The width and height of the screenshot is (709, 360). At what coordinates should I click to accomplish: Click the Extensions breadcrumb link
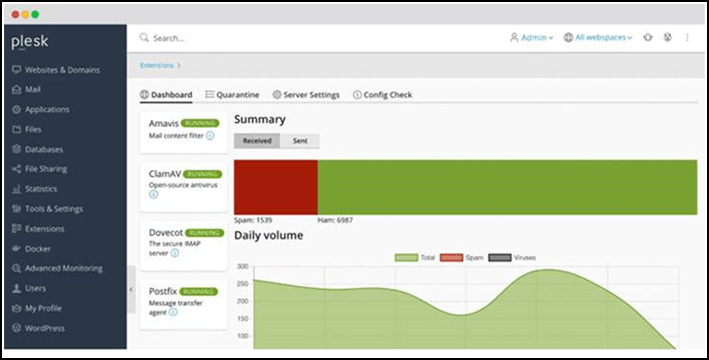pyautogui.click(x=156, y=65)
